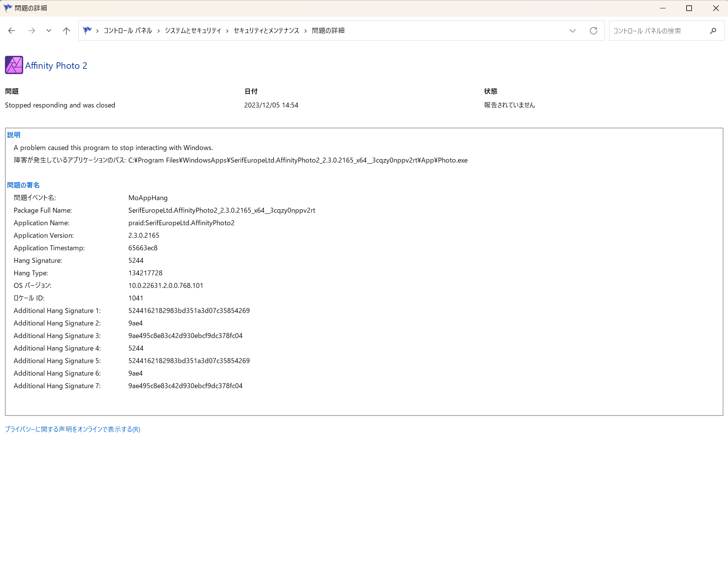Viewport: 728px width, 583px height.
Task: Open the recent locations dropdown chevron
Action: coord(49,31)
